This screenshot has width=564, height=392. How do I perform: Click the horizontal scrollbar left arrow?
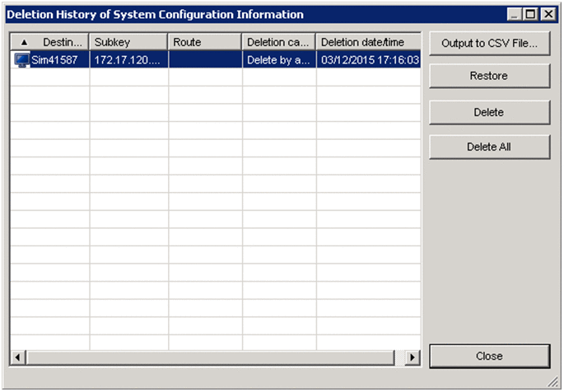[17, 358]
